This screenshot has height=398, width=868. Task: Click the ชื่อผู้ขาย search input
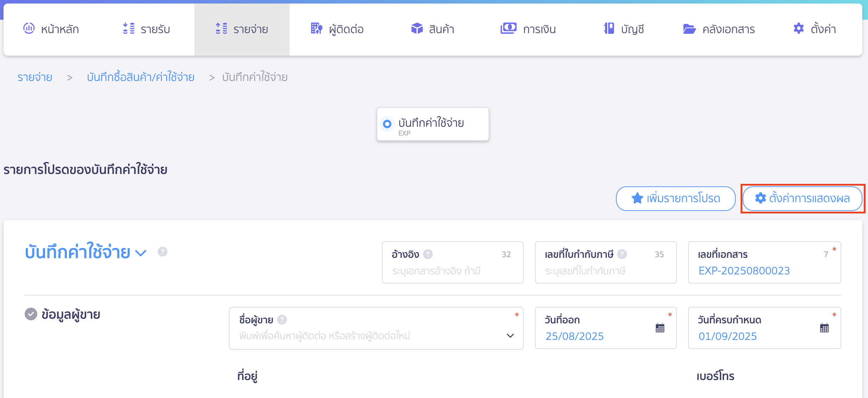coord(376,328)
